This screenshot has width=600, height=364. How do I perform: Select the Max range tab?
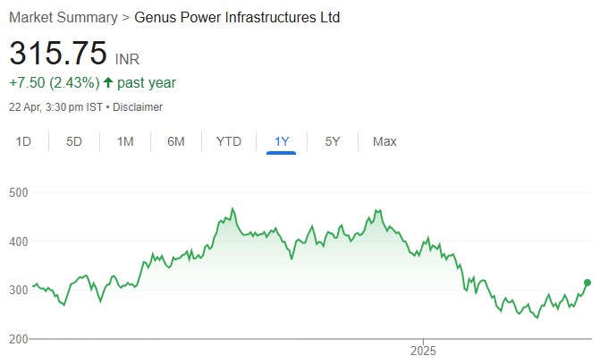click(385, 141)
